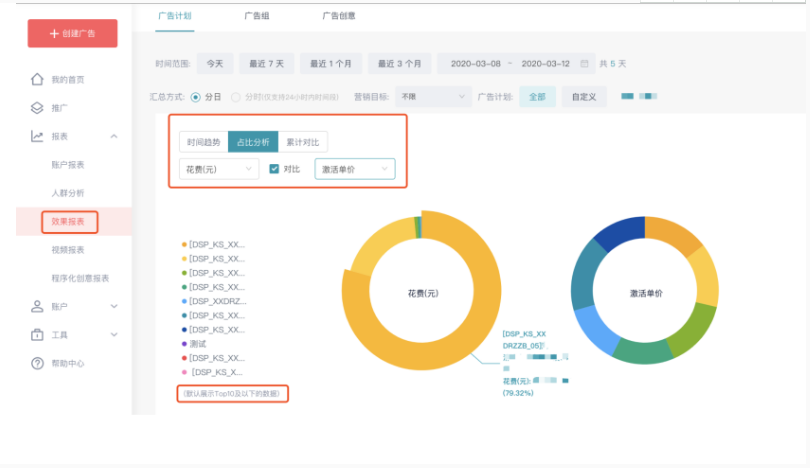This screenshot has height=468, width=810.
Task: Click the 工具 toolbox icon in sidebar
Action: [37, 335]
